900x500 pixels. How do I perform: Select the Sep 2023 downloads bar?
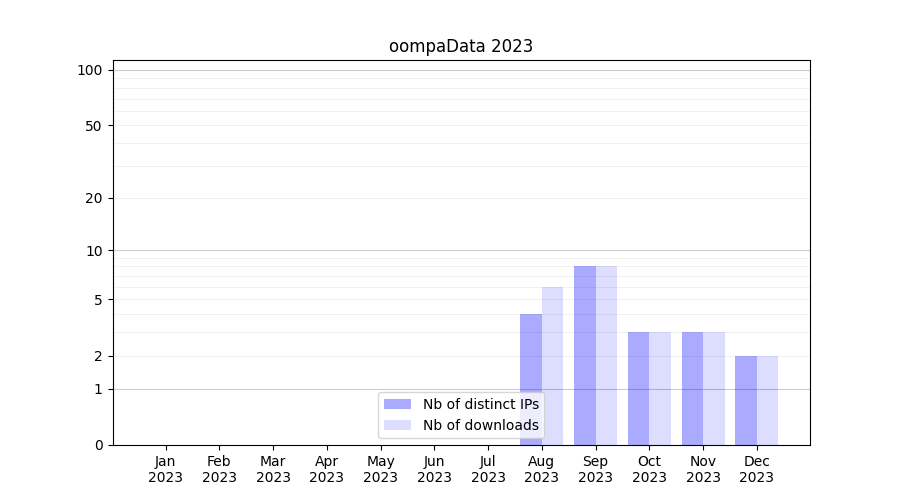(607, 355)
